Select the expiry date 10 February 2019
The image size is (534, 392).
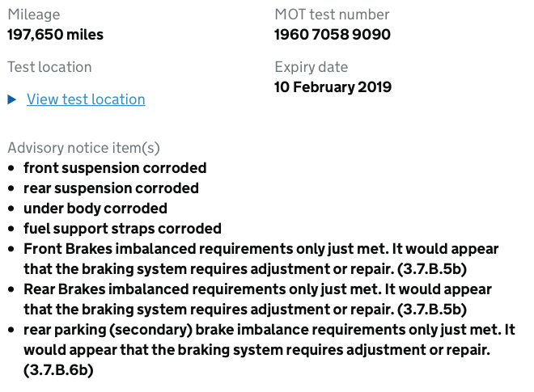pyautogui.click(x=333, y=87)
